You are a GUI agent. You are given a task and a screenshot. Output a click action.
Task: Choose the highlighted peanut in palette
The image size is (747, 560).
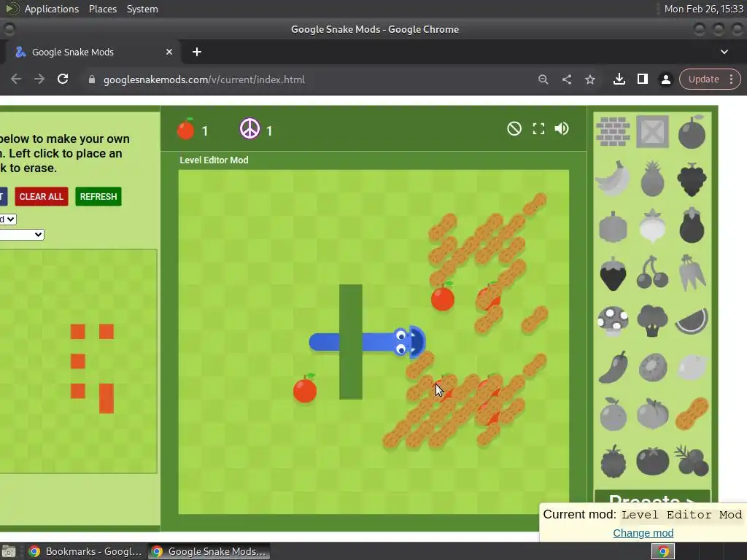pyautogui.click(x=692, y=414)
